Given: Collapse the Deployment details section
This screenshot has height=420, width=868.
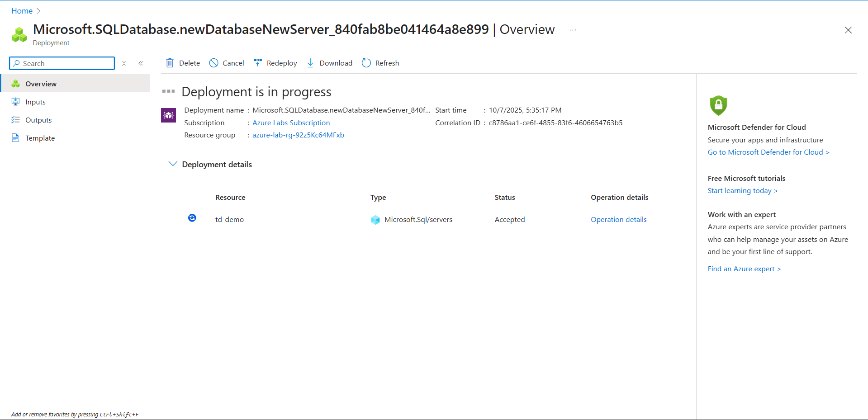Looking at the screenshot, I should pos(172,164).
